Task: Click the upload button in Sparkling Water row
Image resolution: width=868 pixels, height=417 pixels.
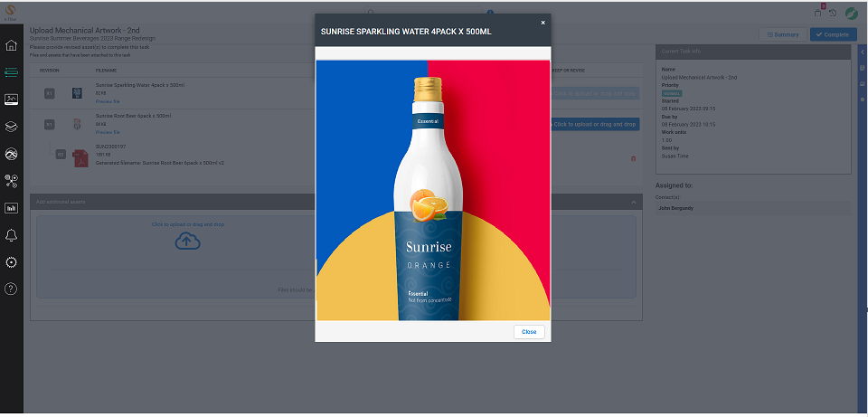Action: click(x=595, y=93)
